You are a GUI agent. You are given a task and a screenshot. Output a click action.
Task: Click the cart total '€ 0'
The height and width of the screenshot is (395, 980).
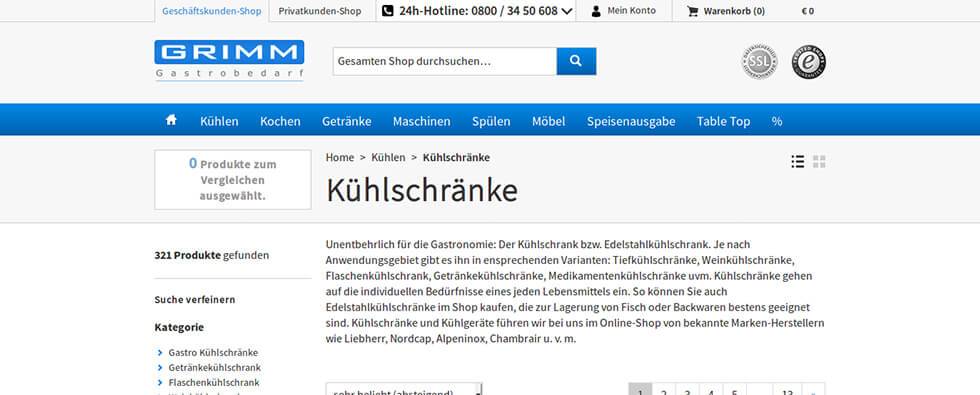click(x=808, y=11)
